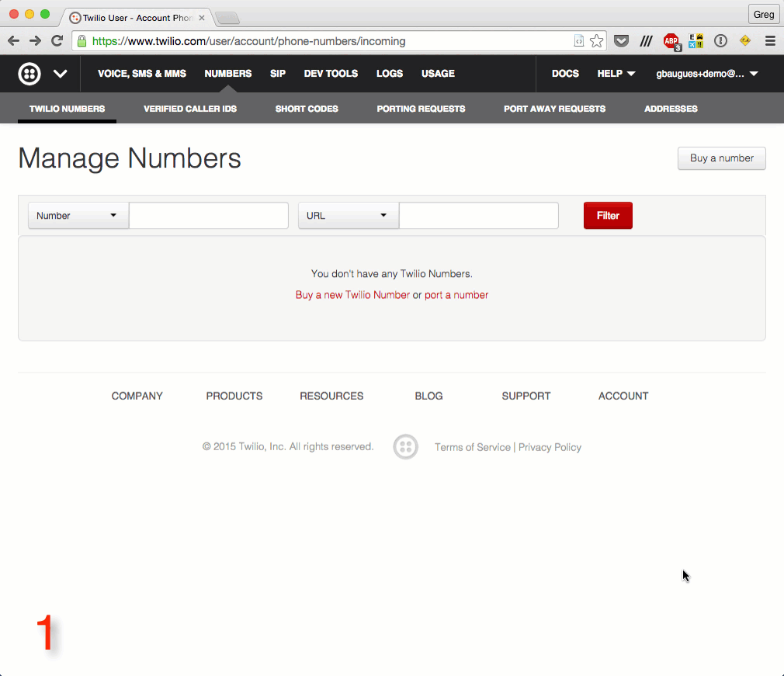Click the green padlock security icon
The width and height of the screenshot is (784, 676).
click(82, 41)
